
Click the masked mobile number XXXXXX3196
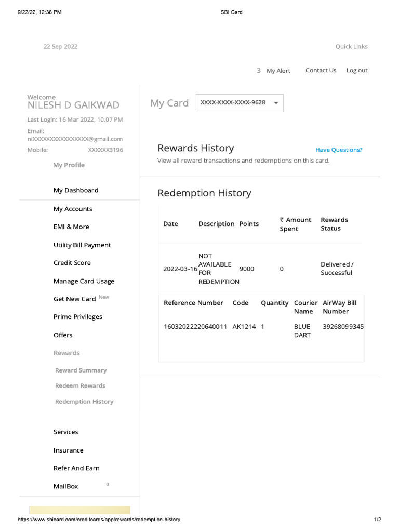pos(105,150)
